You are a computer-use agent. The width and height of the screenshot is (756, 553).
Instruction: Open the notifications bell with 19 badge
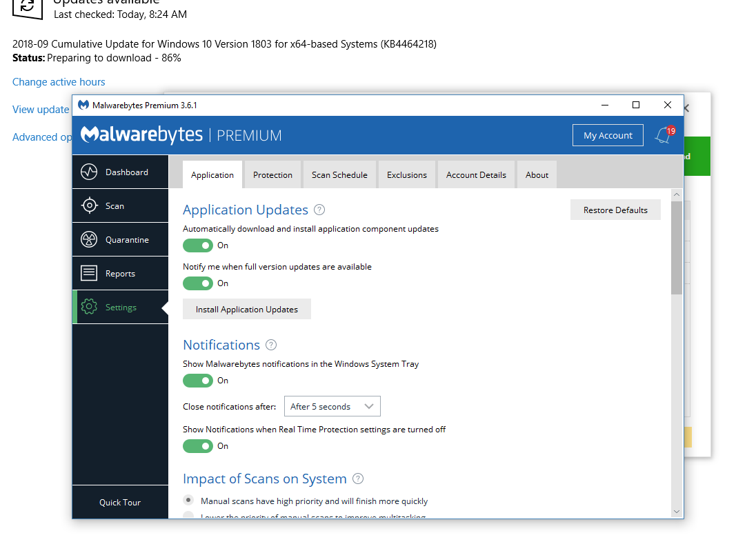[664, 135]
